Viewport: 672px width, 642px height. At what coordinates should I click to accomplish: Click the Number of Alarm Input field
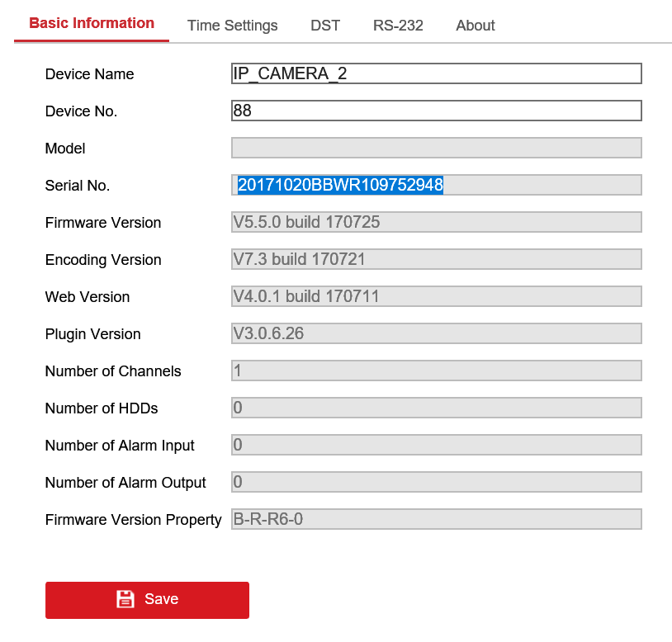pos(436,445)
